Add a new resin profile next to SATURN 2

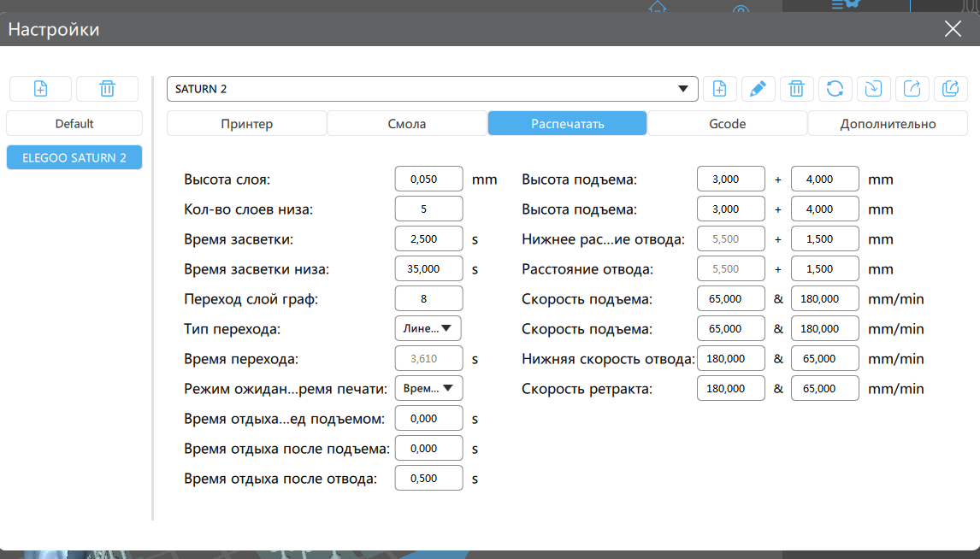tap(720, 89)
